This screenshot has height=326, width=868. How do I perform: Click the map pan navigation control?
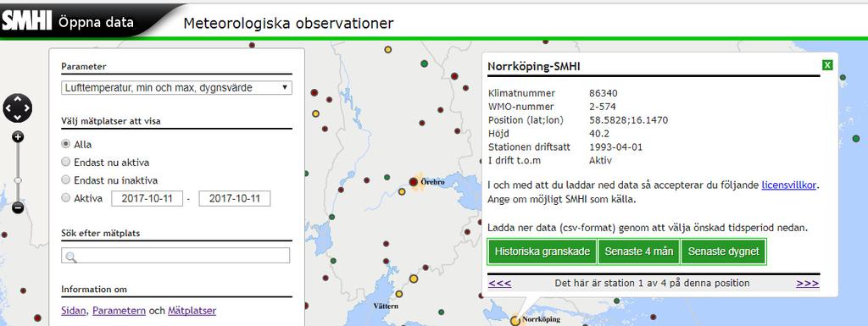tap(18, 108)
